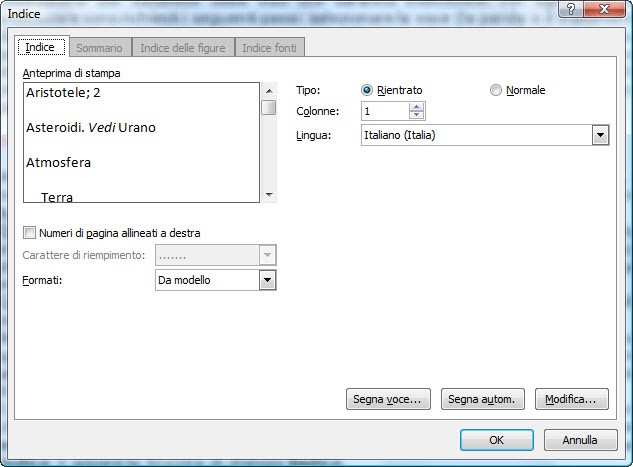
Task: Expand the Formati dropdown
Action: [x=267, y=281]
